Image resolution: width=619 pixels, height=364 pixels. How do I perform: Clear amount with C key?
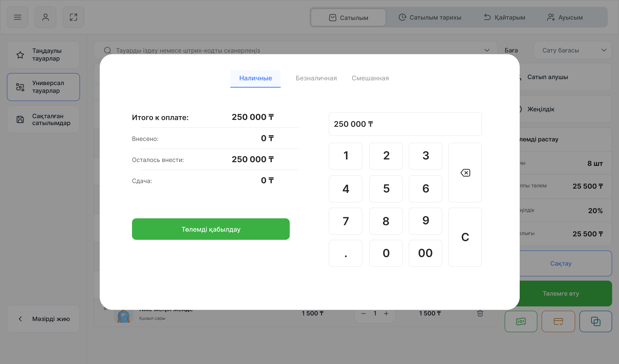pos(465,237)
